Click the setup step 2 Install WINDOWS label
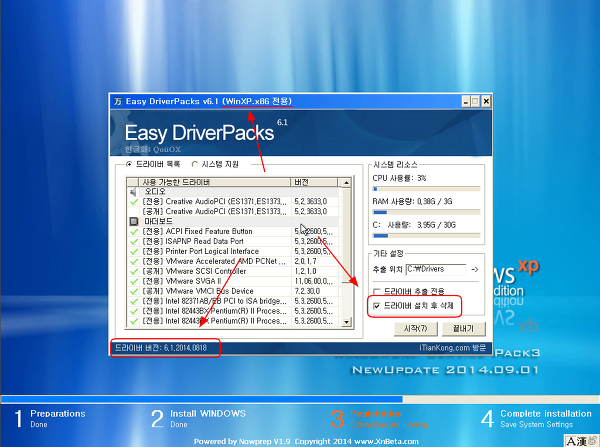 [208, 414]
